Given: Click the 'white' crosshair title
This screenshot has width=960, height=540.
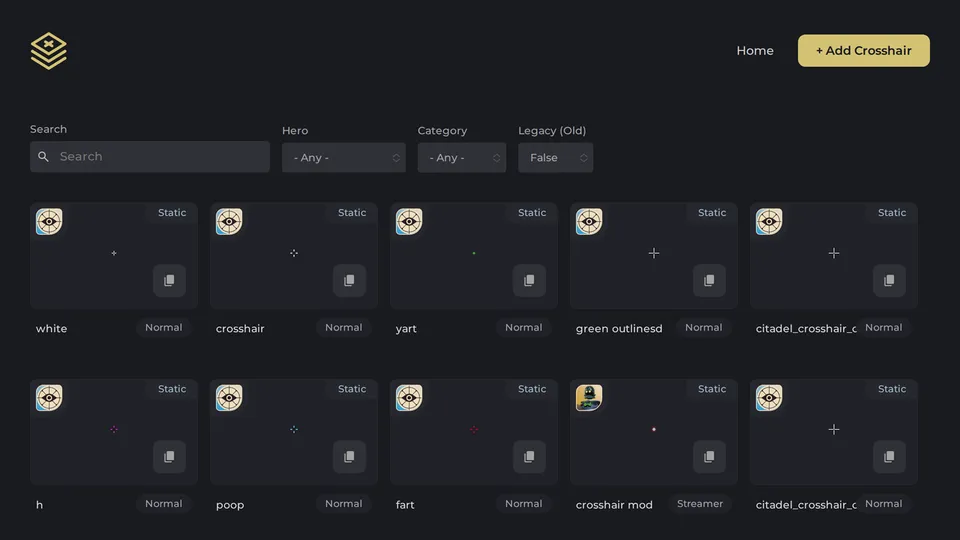Looking at the screenshot, I should tap(51, 329).
